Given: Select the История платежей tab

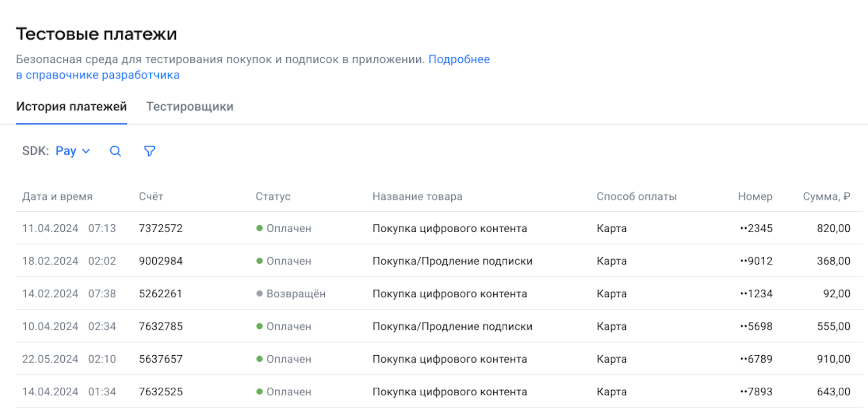Looking at the screenshot, I should click(71, 107).
